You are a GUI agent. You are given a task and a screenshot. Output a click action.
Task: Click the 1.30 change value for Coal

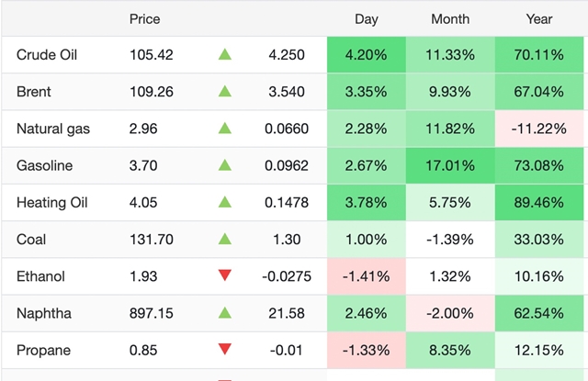coord(287,240)
